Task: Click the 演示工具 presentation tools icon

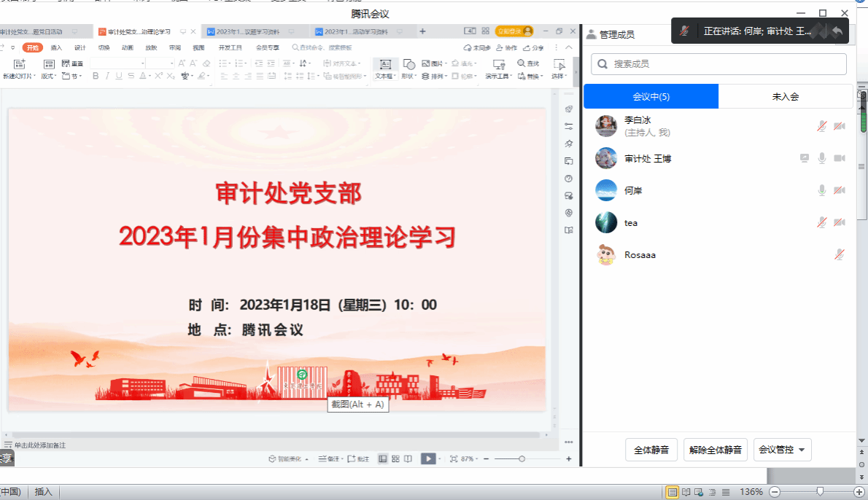Action: coord(499,66)
